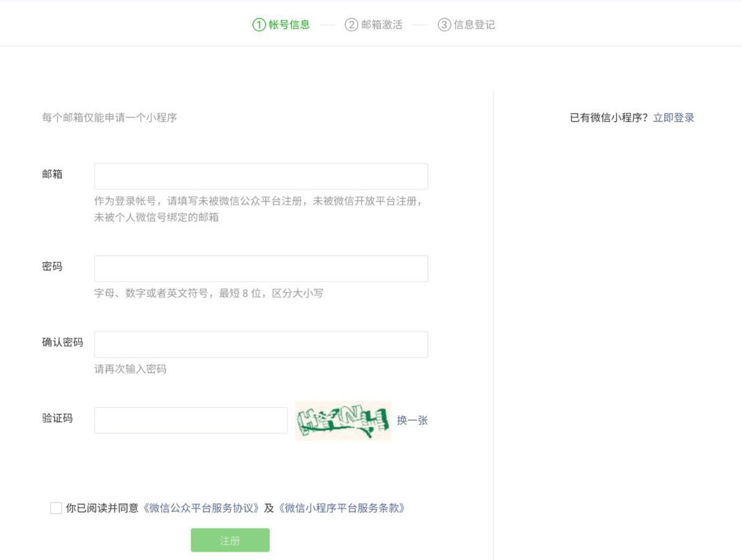The image size is (742, 560).
Task: Click the 验证码 field label
Action: click(57, 418)
